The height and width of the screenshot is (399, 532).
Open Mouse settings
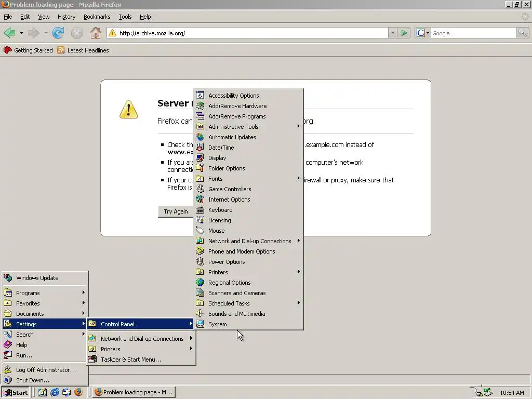pos(249,231)
